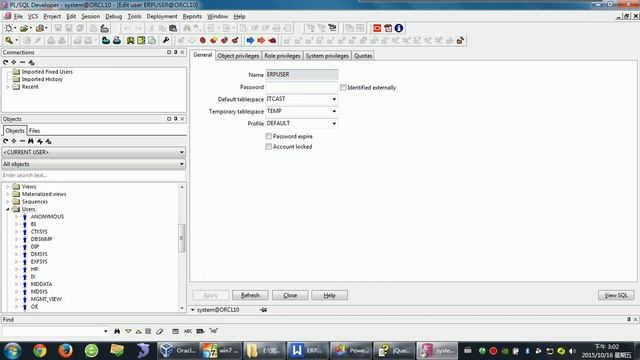Select the Materialized views folder
640x360 pixels.
[44, 194]
